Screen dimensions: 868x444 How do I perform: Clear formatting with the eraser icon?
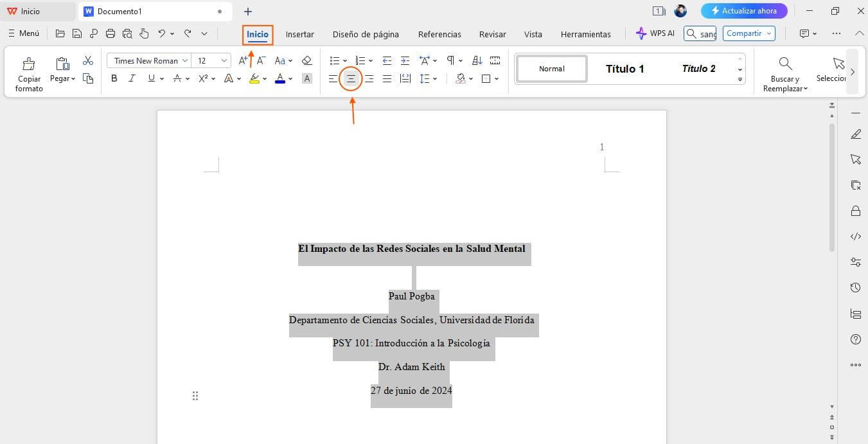[x=306, y=60]
